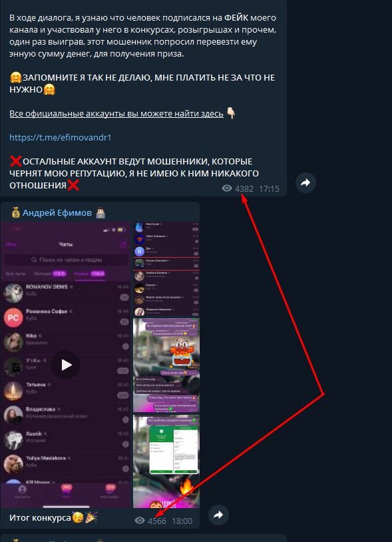Viewport: 392px width, 542px height.
Task: Click the 17:15 message timestamp
Action: point(269,188)
